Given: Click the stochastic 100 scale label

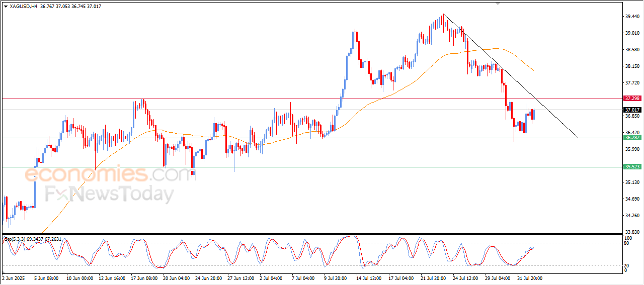Looking at the screenshot, I should [x=628, y=238].
